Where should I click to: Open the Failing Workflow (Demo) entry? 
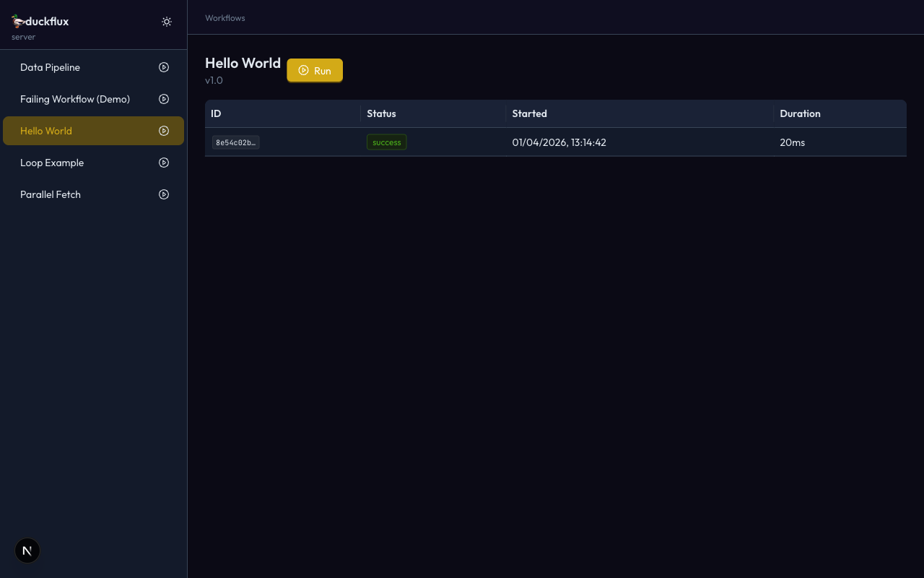click(x=75, y=99)
